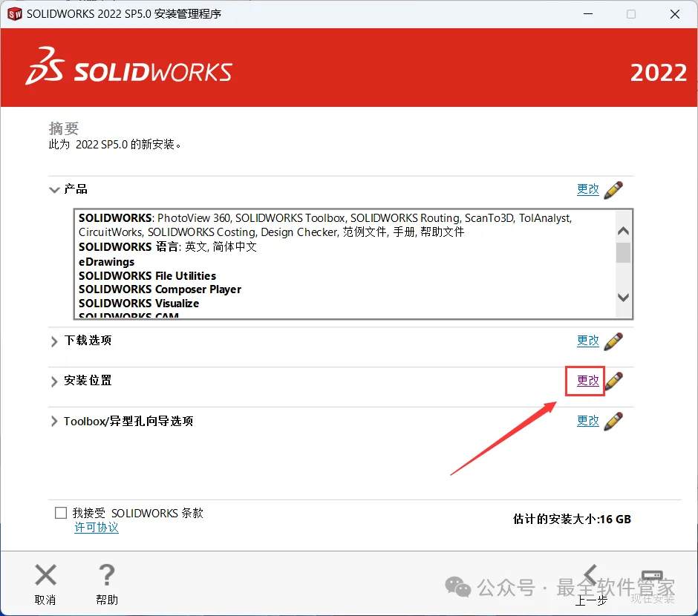Tick the 我接受 SOLIDWORKS 条款 checkbox

tap(61, 513)
